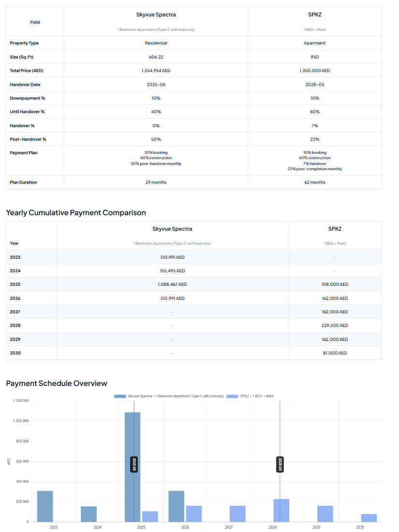Toggle SPKZ 1 BED + Maid legend entry
The height and width of the screenshot is (532, 399).
[250, 396]
